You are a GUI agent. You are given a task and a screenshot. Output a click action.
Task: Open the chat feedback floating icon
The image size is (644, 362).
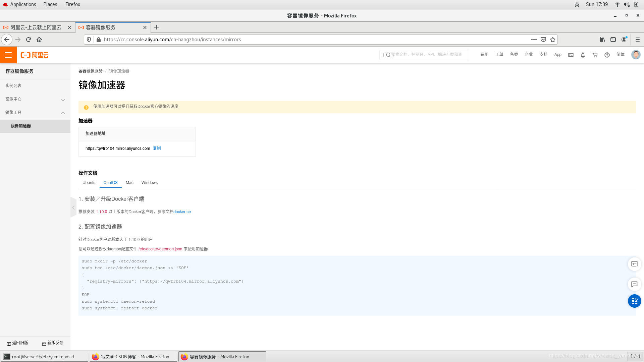tap(634, 284)
